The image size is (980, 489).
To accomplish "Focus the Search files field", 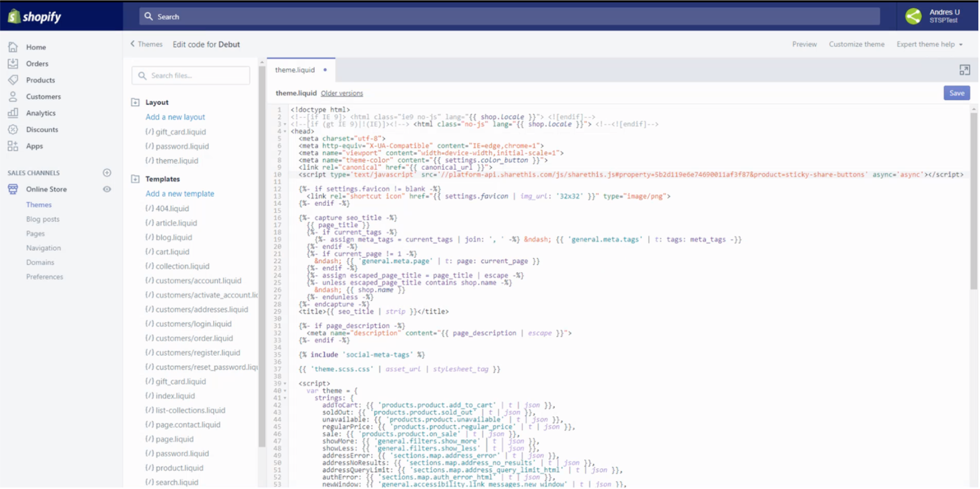I will [191, 75].
